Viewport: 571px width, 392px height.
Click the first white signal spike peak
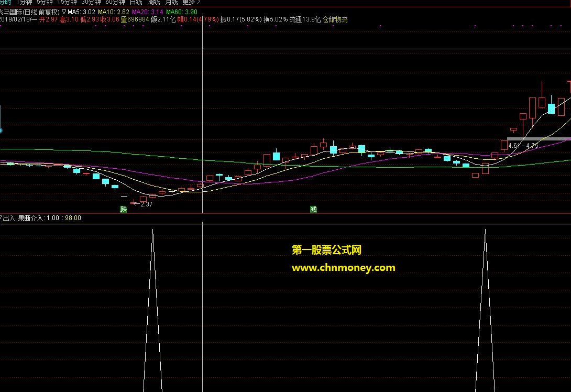click(152, 230)
